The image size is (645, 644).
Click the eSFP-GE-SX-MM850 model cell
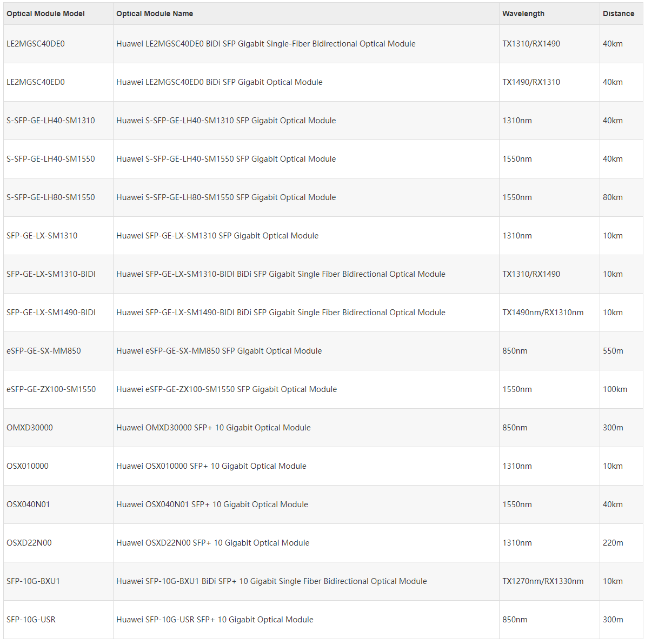click(58, 350)
